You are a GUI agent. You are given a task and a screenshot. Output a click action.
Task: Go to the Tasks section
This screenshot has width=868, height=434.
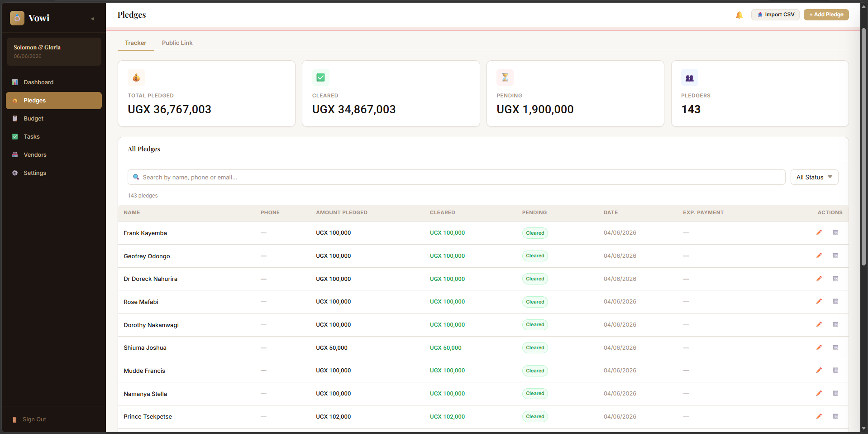[x=54, y=137]
